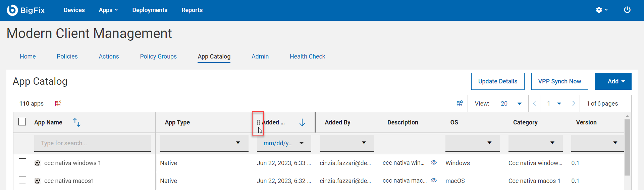Select the App Catalog tab

pos(214,56)
